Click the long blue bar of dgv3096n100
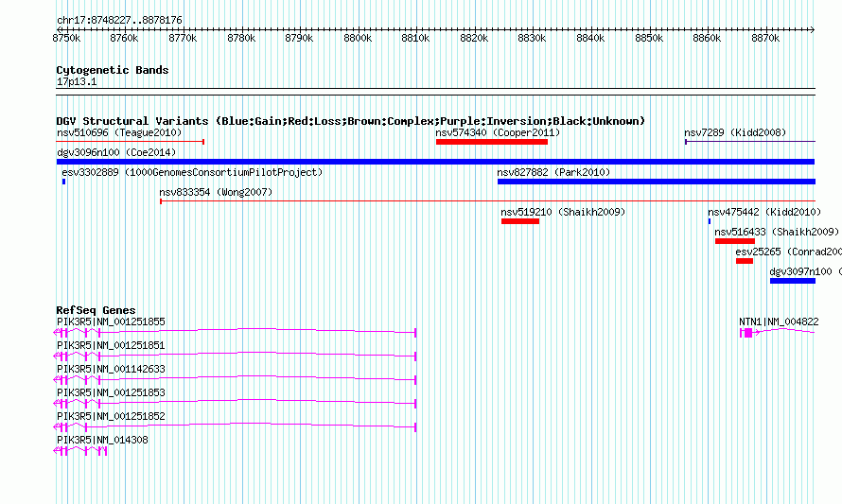 435,162
